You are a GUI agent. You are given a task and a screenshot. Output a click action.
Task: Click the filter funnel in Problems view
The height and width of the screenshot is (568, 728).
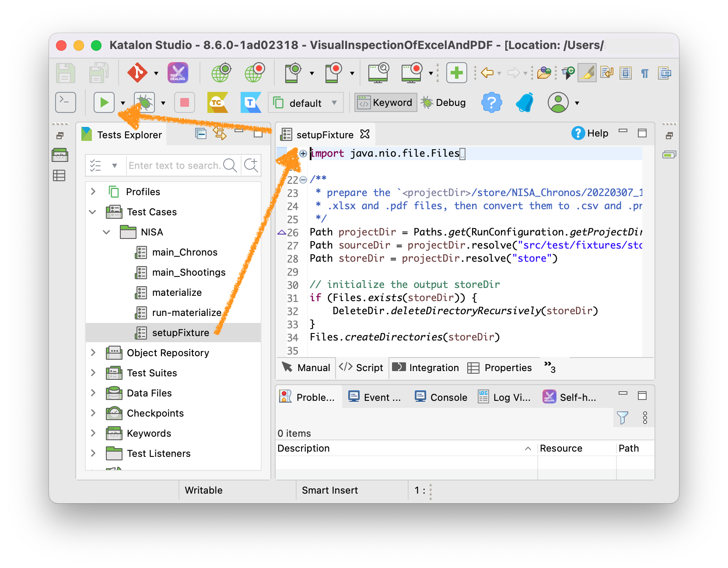point(623,417)
